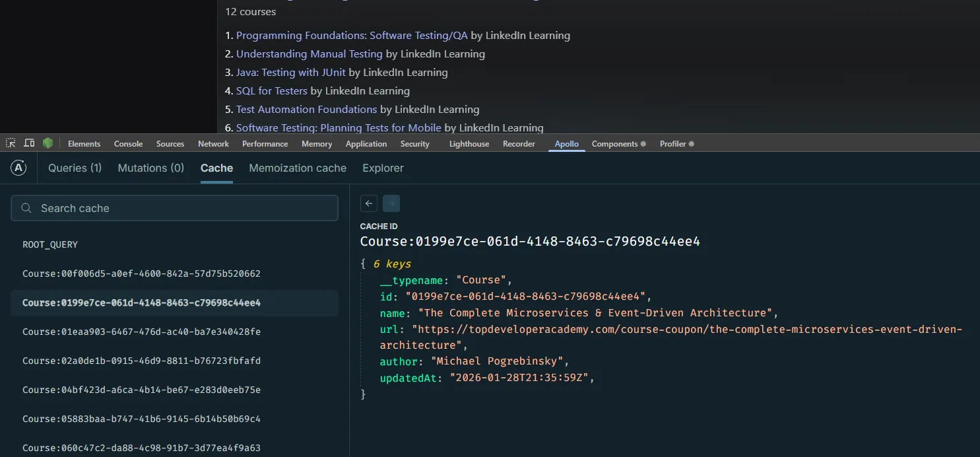Open the Elements DevTools tab
This screenshot has width=980, height=457.
point(84,144)
